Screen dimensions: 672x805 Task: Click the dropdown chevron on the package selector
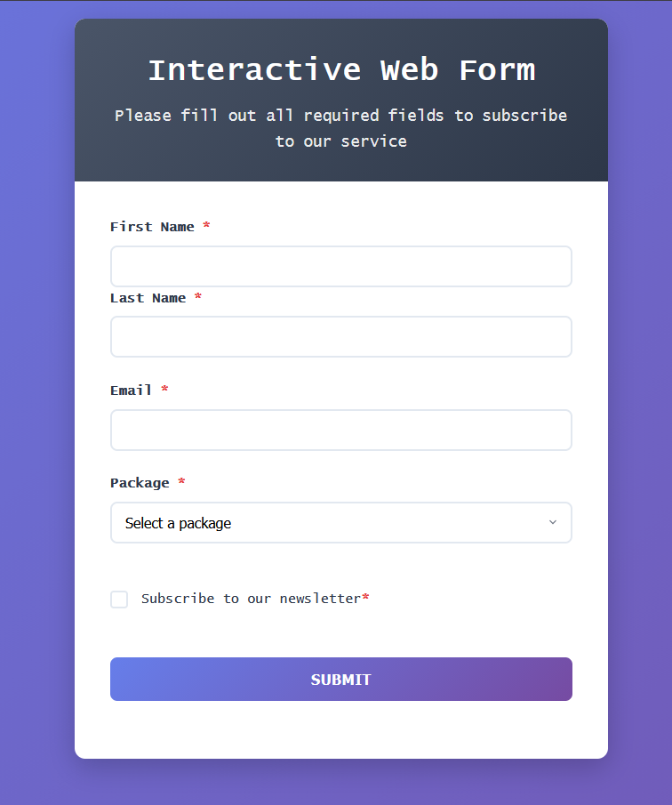click(x=552, y=522)
